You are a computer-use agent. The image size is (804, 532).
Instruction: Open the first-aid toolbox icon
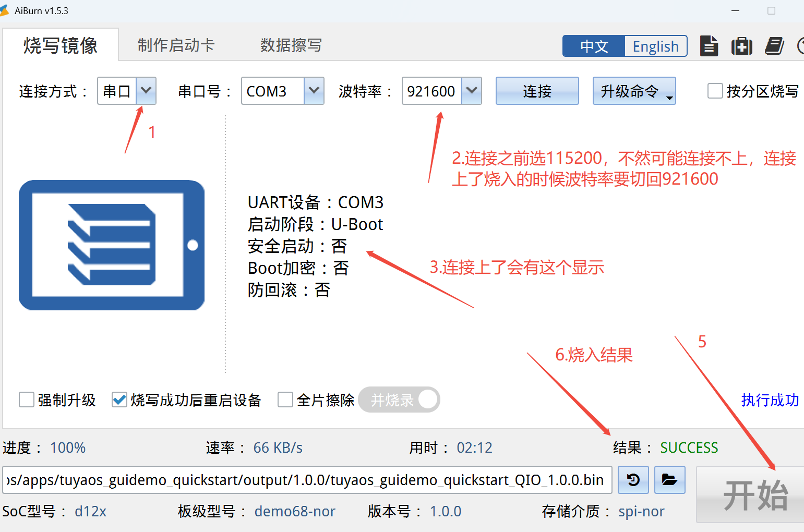click(x=741, y=46)
